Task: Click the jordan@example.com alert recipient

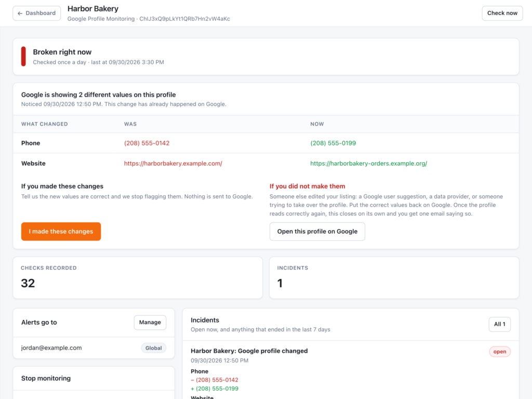Action: point(51,348)
